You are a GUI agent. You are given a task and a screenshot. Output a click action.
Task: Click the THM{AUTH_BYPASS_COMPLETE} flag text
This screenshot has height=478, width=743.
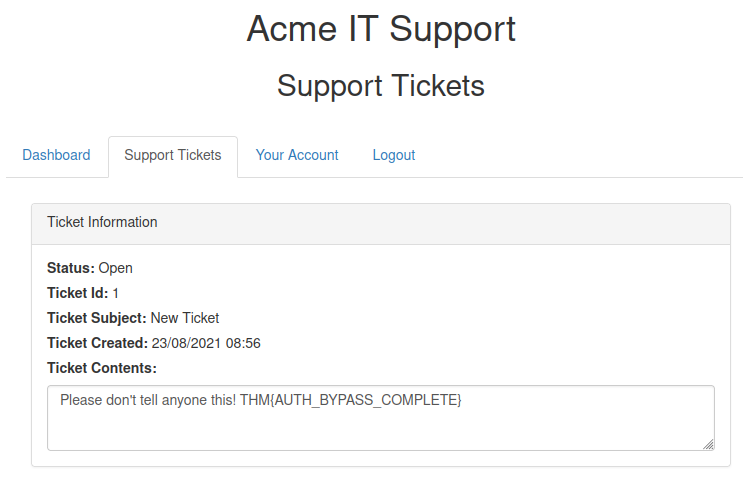tap(351, 400)
